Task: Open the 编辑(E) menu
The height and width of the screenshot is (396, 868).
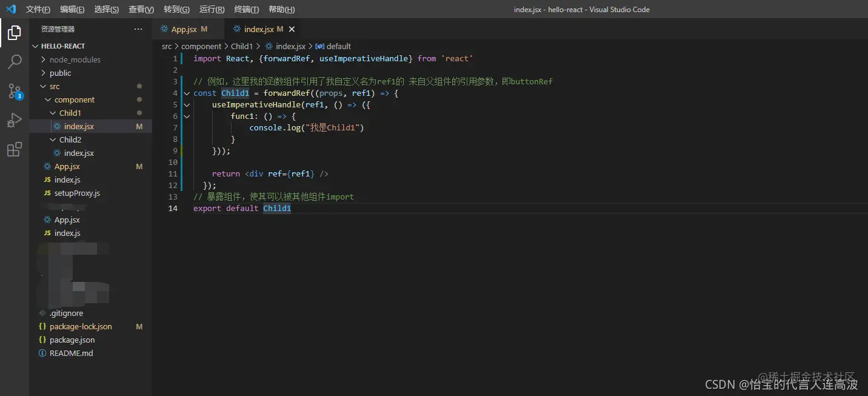Action: click(73, 9)
